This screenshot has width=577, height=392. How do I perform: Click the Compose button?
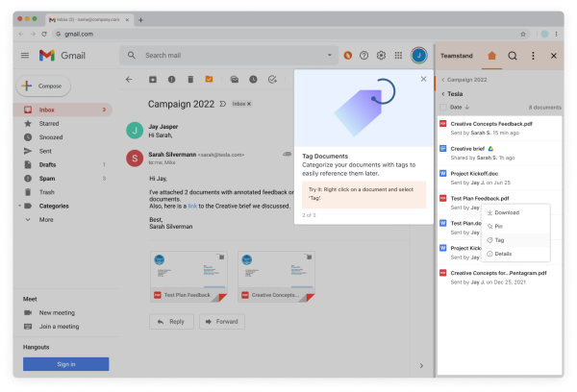43,86
